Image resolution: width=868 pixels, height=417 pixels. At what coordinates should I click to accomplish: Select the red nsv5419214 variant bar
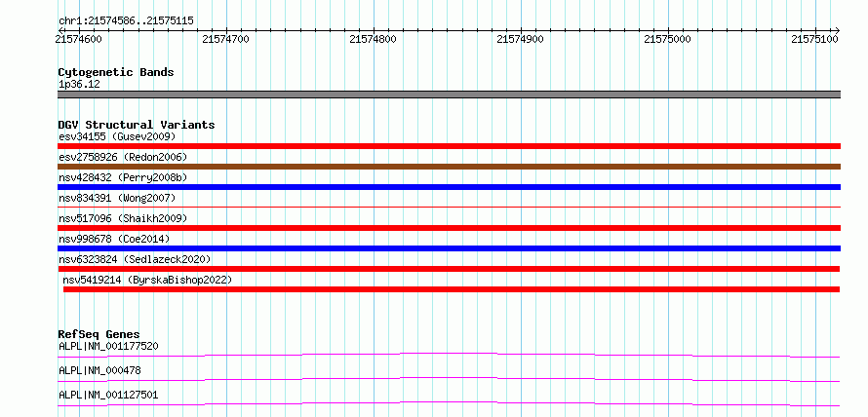[452, 289]
